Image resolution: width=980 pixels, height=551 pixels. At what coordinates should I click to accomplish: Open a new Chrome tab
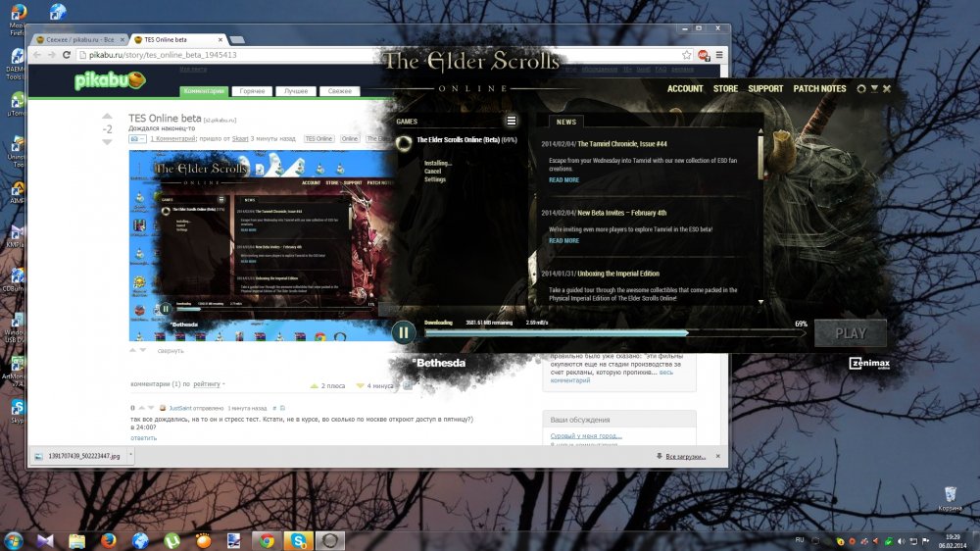(237, 40)
